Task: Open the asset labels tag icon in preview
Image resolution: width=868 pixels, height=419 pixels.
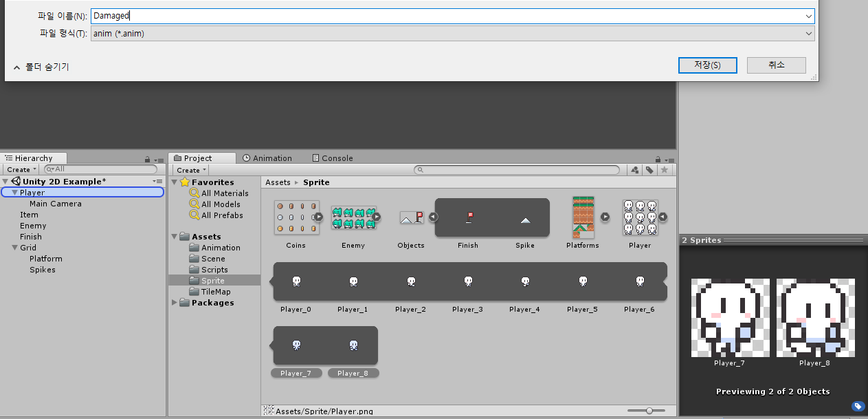Action: (858, 407)
